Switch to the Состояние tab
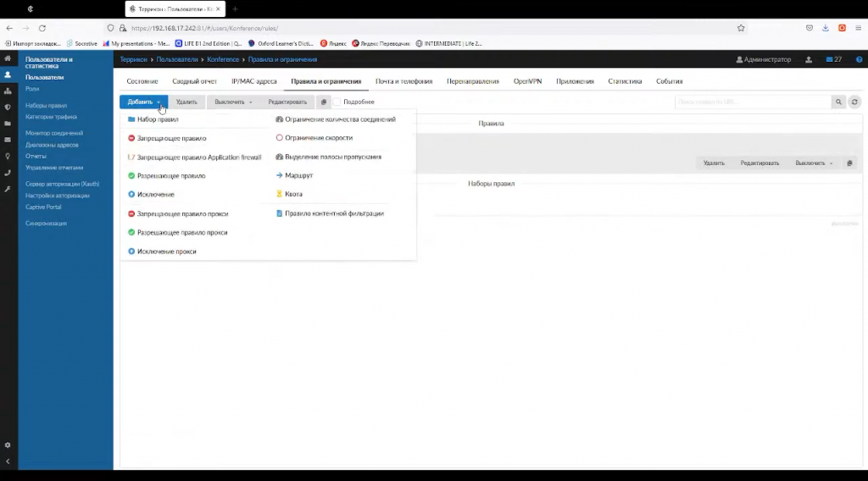This screenshot has height=481, width=868. click(x=142, y=81)
